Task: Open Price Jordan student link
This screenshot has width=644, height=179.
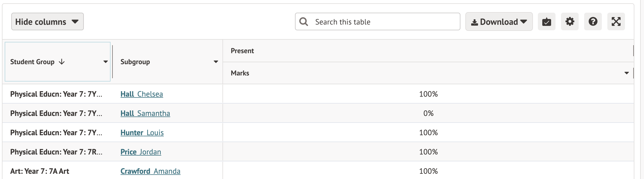Action: point(141,152)
